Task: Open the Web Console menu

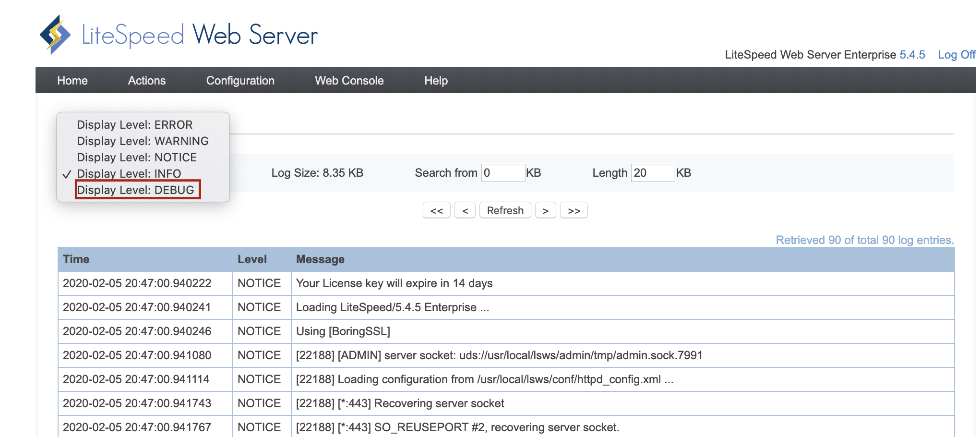Action: (349, 81)
